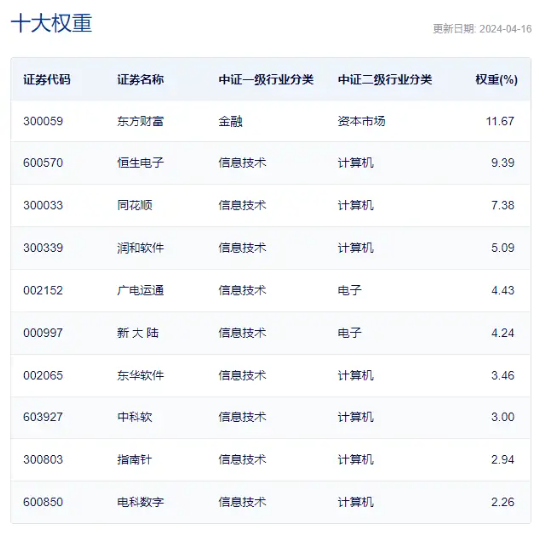The image size is (550, 541).
Task: Select stock code 300059
Action: click(43, 121)
